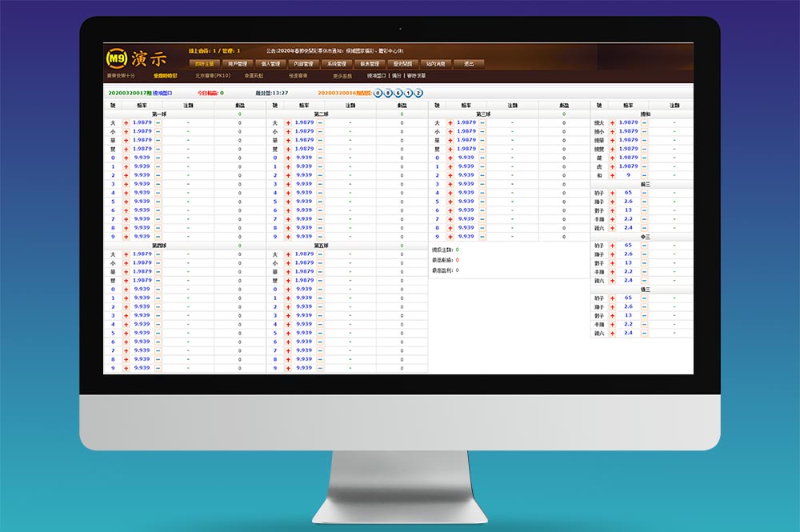This screenshot has height=532, width=800.
Task: Click the 1.9879 odds value for 單 in 第一球
Action: coord(142,140)
